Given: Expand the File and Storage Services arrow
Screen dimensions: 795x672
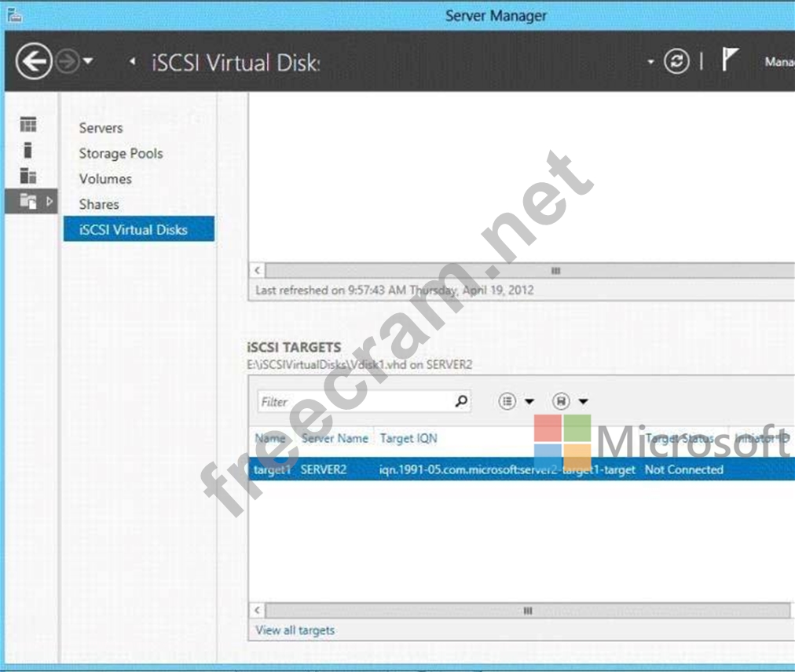Looking at the screenshot, I should coord(49,202).
